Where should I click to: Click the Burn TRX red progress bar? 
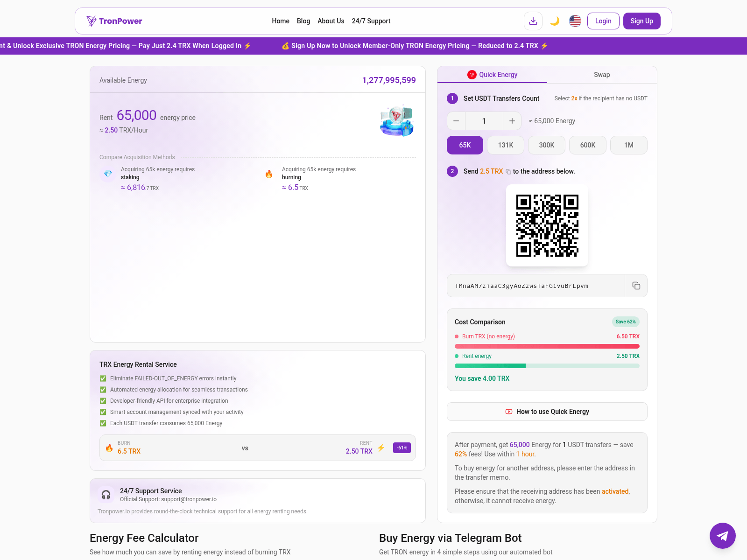click(x=547, y=346)
